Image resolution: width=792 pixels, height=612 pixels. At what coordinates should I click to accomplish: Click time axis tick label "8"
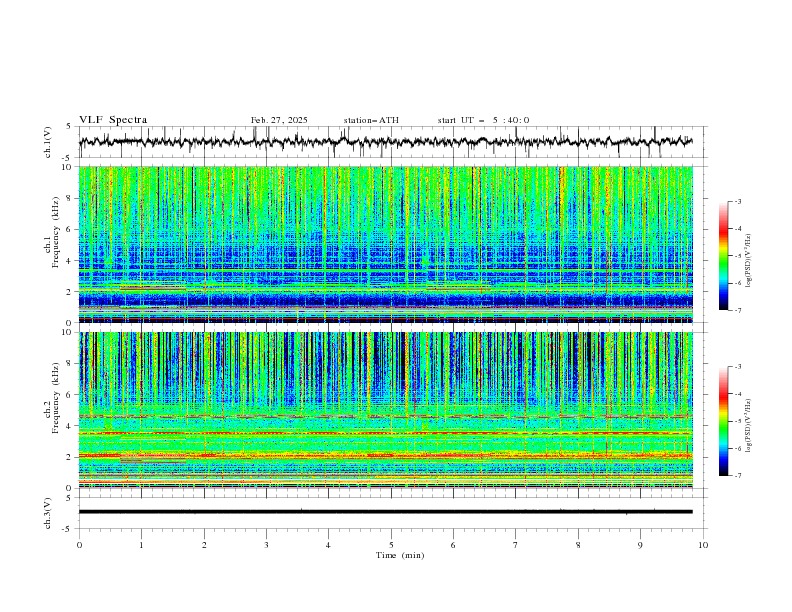pyautogui.click(x=578, y=545)
